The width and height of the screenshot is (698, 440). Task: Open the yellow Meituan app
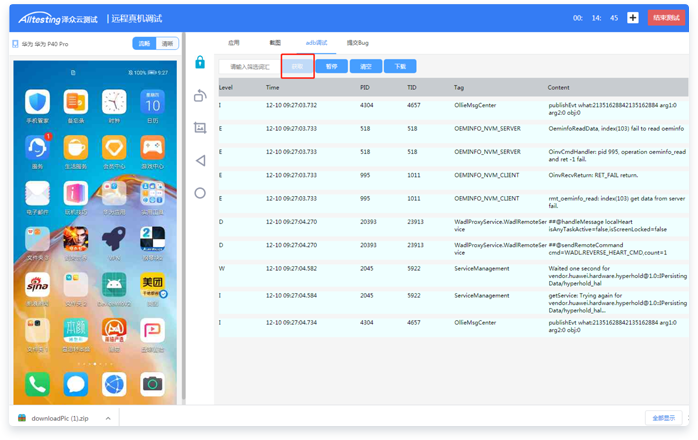[152, 285]
